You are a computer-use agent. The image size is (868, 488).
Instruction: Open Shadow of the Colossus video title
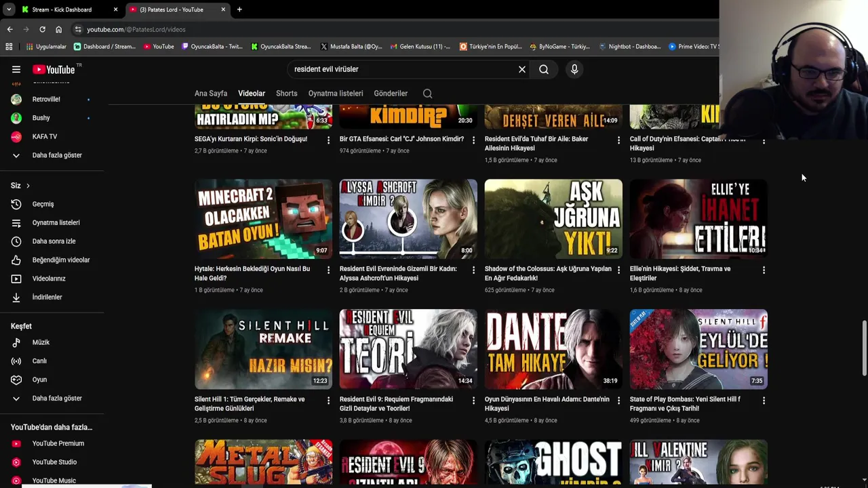(548, 273)
